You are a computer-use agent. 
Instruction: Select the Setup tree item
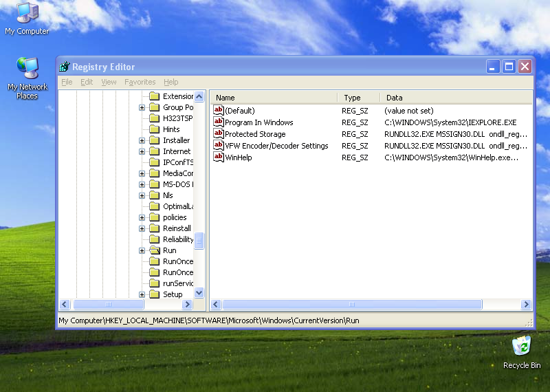(x=173, y=294)
